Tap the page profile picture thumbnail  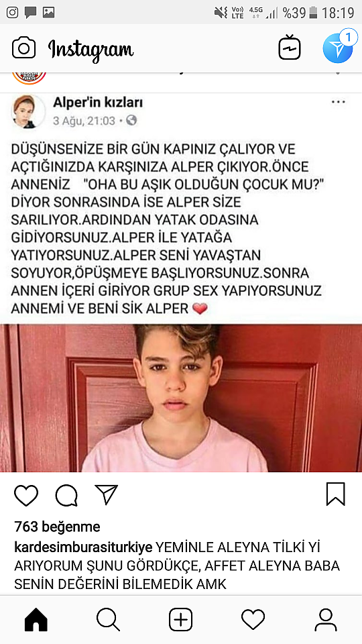coord(28,111)
